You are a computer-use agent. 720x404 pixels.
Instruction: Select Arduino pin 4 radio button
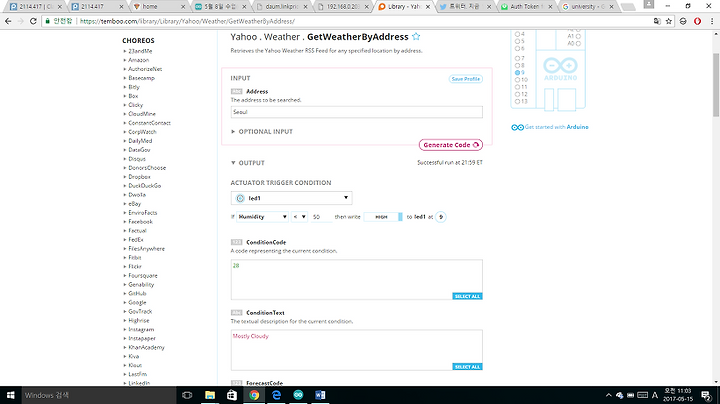click(x=518, y=34)
